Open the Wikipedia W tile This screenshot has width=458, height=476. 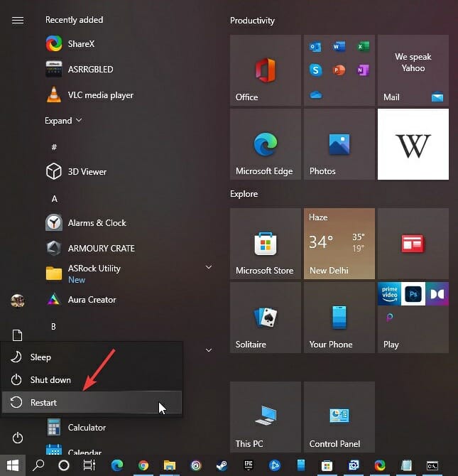[x=413, y=144]
